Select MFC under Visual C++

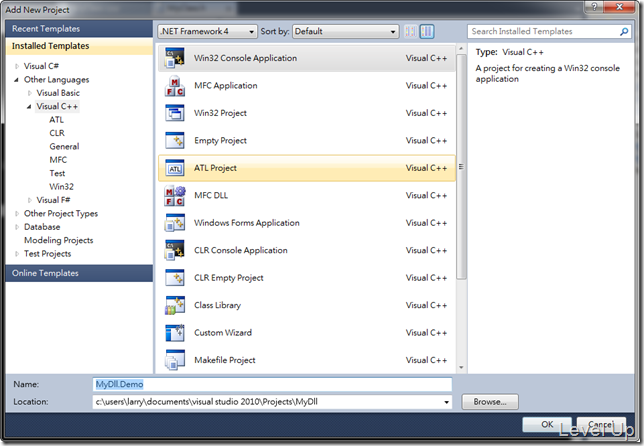tap(58, 160)
